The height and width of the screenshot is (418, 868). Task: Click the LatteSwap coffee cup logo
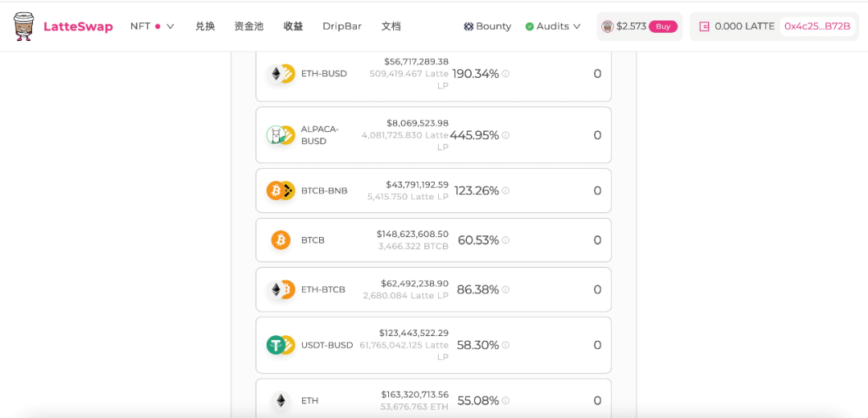[x=24, y=27]
